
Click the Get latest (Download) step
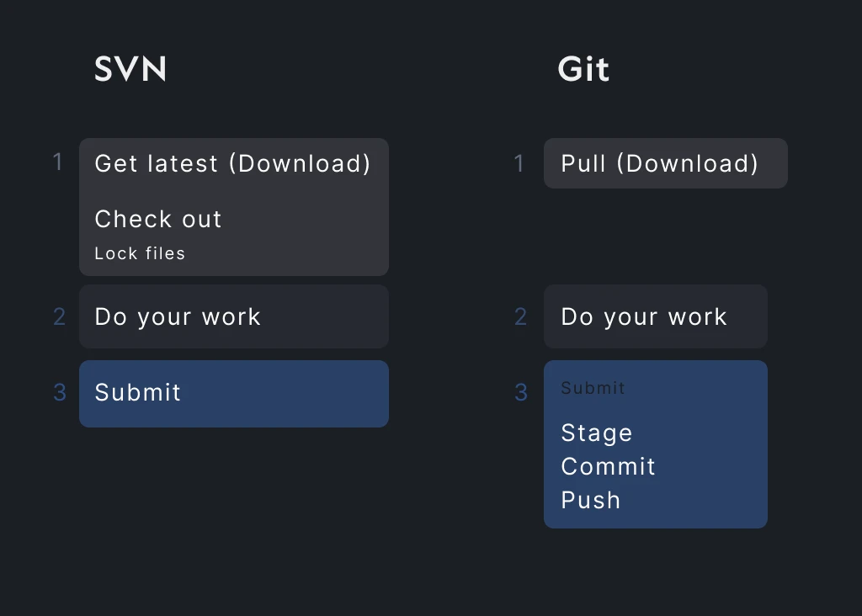point(232,163)
